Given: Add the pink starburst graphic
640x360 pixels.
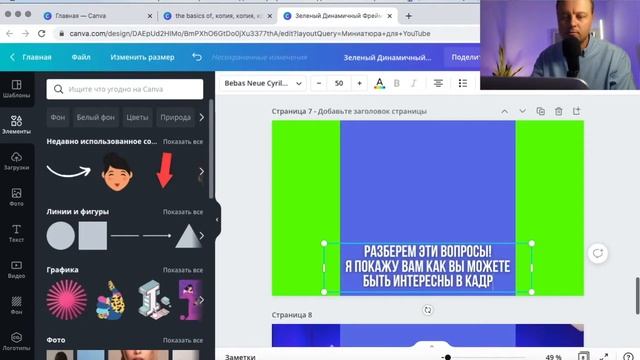Looking at the screenshot, I should coord(67,300).
